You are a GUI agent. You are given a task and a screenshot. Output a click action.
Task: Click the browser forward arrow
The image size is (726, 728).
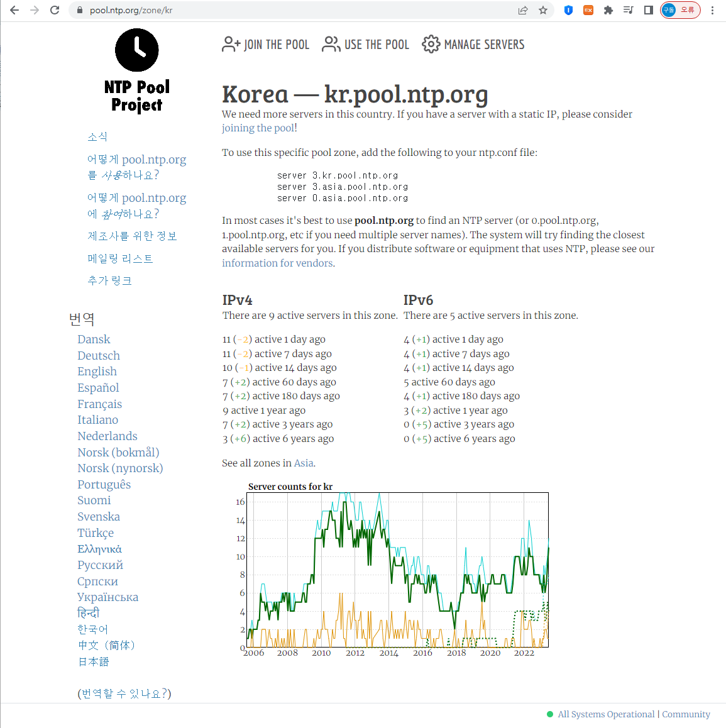(x=35, y=10)
